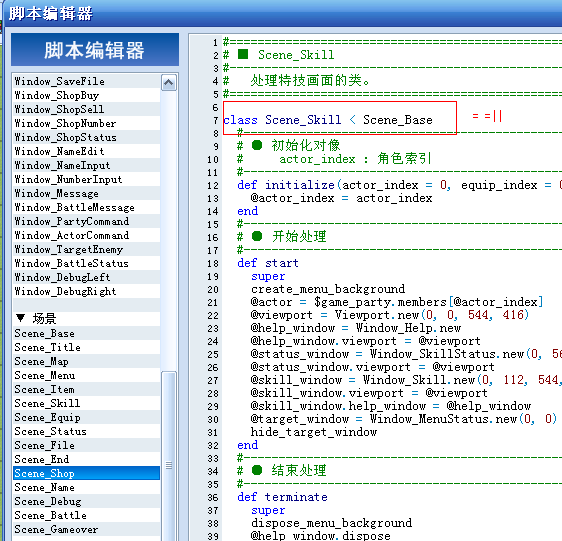Viewport: 562px width, 541px height.
Task: Click the dispose_menu_background code line
Action: point(331,523)
